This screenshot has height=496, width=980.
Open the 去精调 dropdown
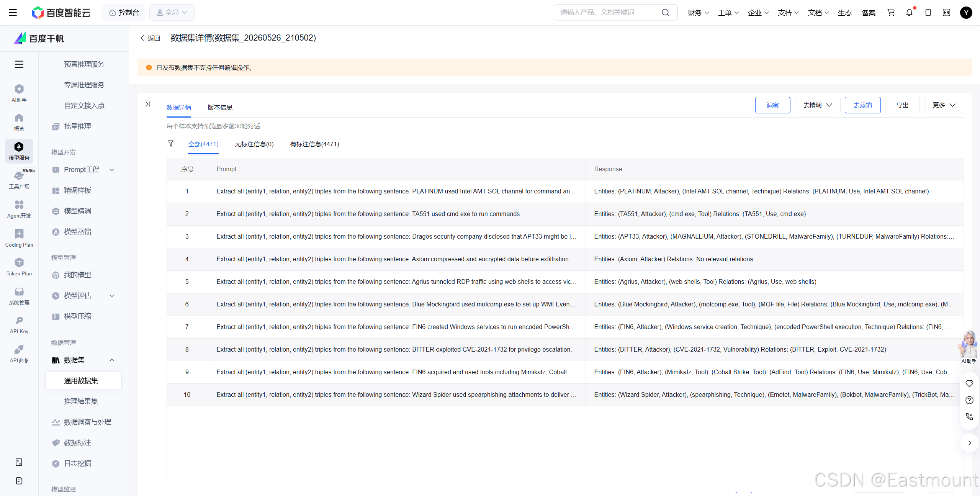[817, 105]
